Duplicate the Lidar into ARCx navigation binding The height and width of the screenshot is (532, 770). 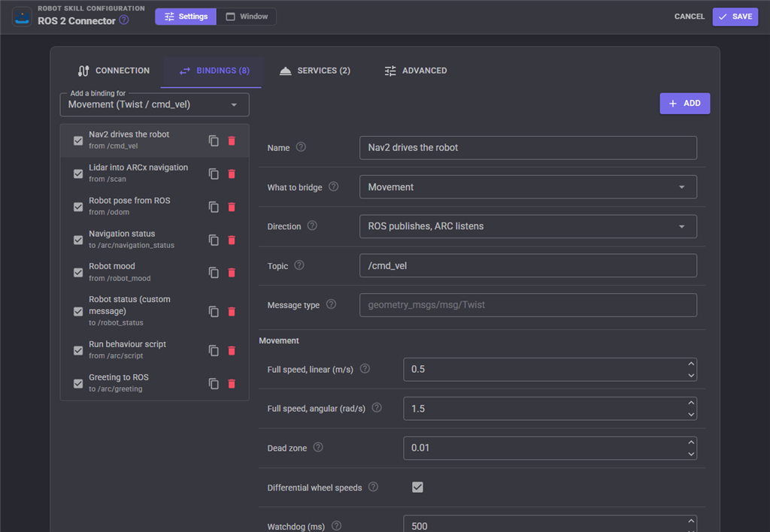click(x=214, y=174)
